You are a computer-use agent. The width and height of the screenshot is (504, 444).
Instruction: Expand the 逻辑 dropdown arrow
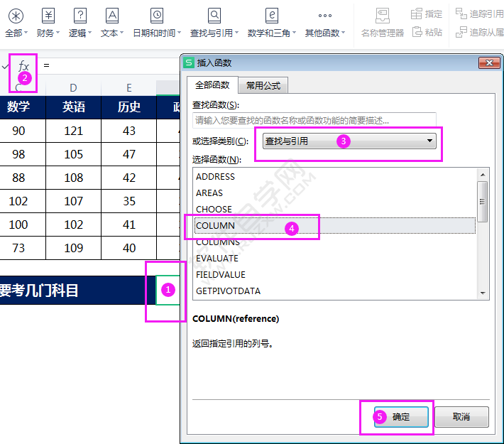pyautogui.click(x=90, y=33)
